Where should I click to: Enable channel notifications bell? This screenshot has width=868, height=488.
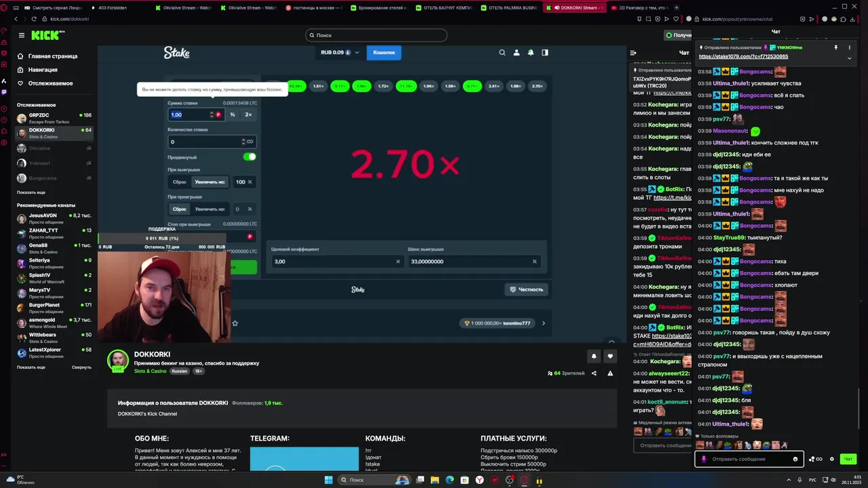[594, 356]
